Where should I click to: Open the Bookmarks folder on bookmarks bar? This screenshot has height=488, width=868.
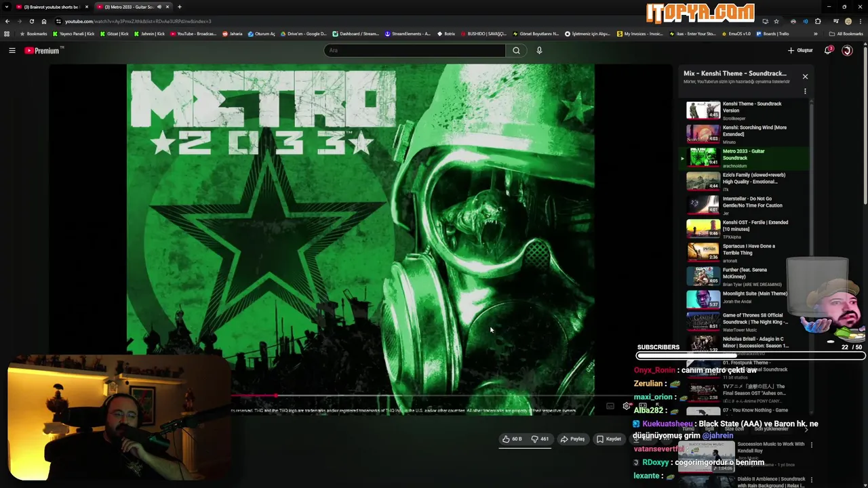[33, 34]
